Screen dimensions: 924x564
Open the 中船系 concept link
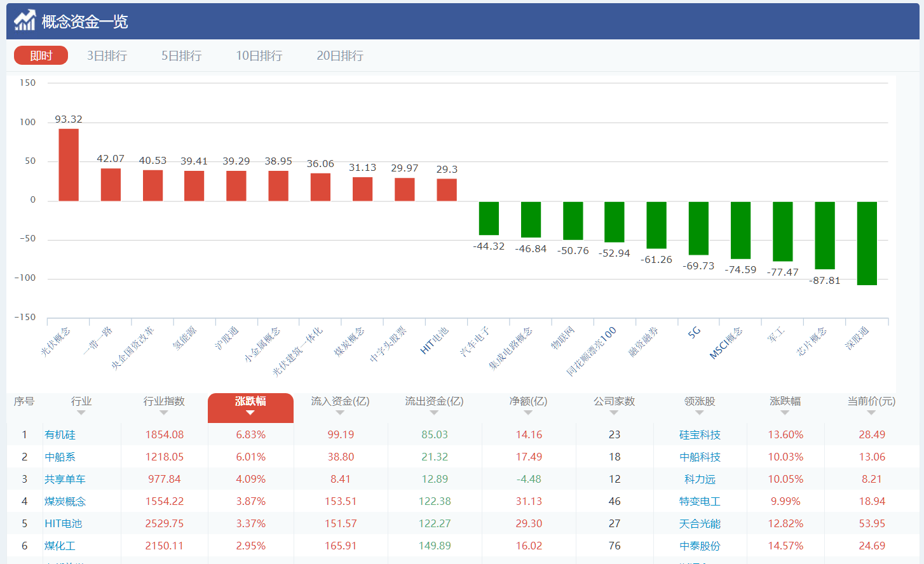(60, 457)
